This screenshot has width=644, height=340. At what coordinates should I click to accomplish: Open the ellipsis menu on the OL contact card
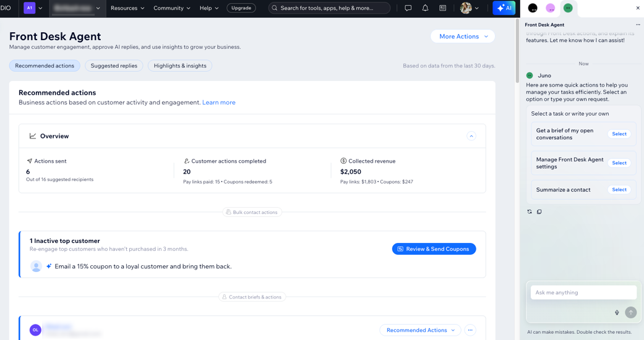pos(470,330)
